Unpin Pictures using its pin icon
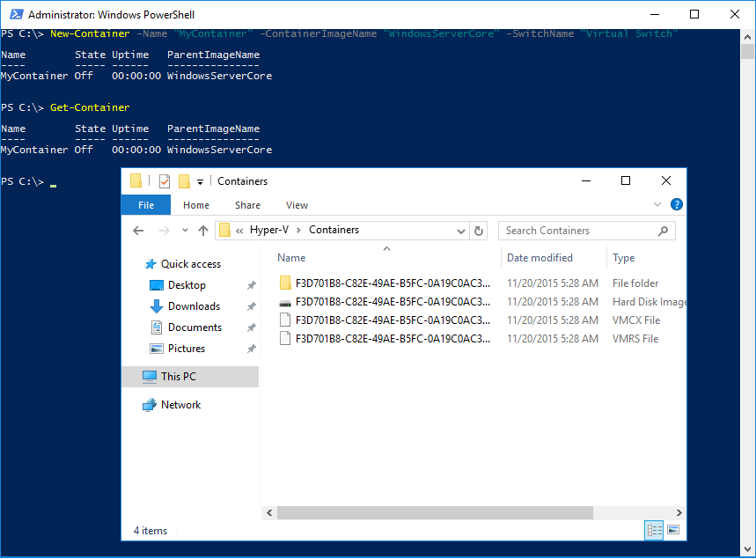 pos(251,349)
